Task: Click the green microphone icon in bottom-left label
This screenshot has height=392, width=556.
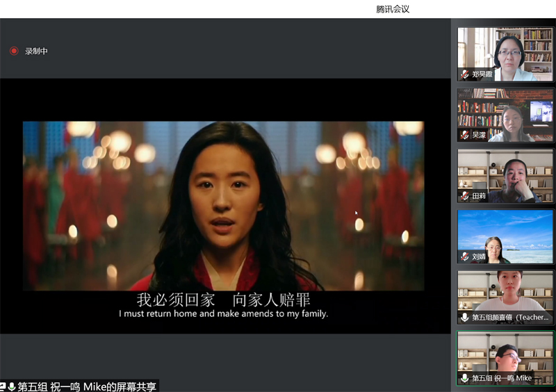Action: pyautogui.click(x=12, y=386)
